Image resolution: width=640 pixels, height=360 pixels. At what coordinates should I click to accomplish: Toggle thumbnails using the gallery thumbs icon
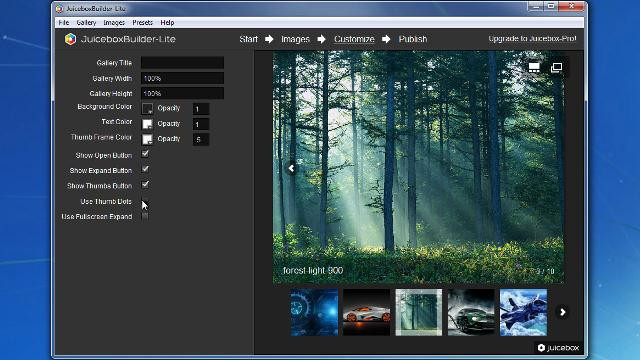tap(534, 67)
